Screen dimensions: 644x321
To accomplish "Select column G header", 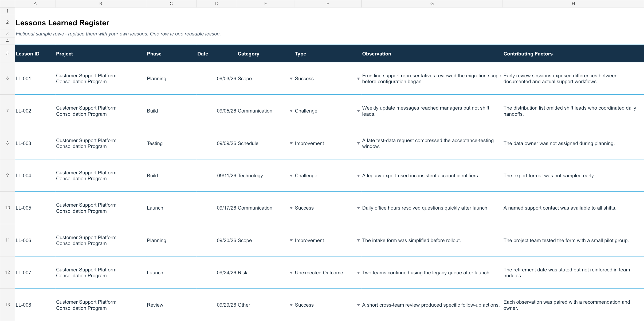I will (x=432, y=3).
